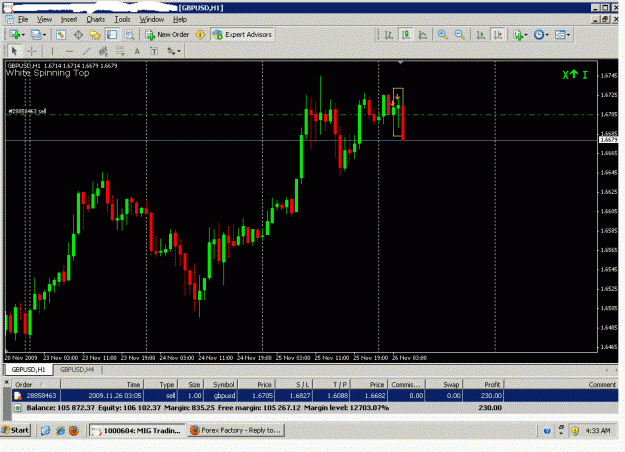Click the Internet Explorer quick launch icon
The height and width of the screenshot is (452, 625).
pos(60,430)
